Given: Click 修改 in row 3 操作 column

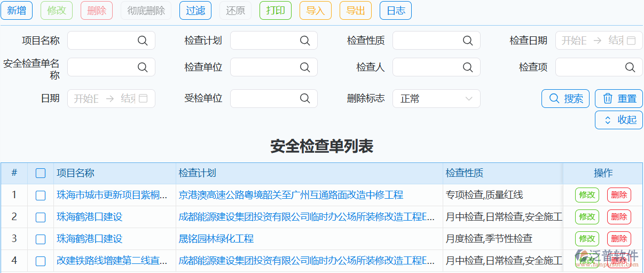Looking at the screenshot, I should click(x=587, y=239).
